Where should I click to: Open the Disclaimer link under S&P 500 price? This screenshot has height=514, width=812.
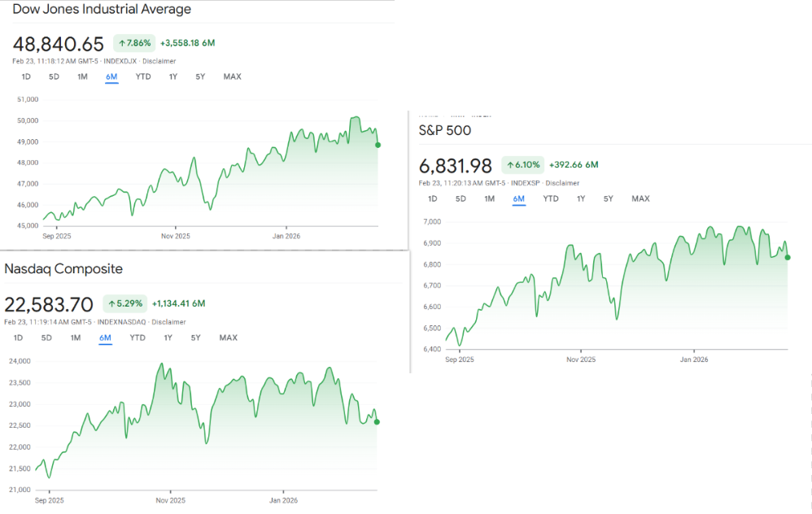click(562, 183)
